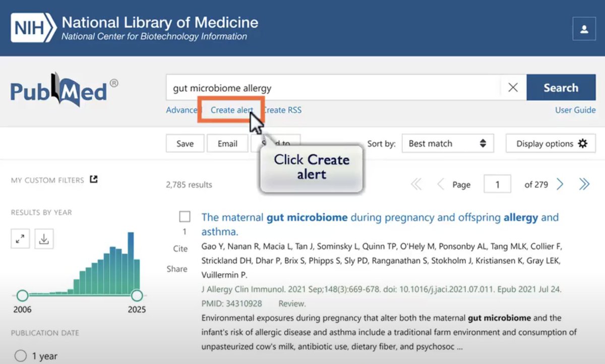Click the Search button

(x=561, y=88)
